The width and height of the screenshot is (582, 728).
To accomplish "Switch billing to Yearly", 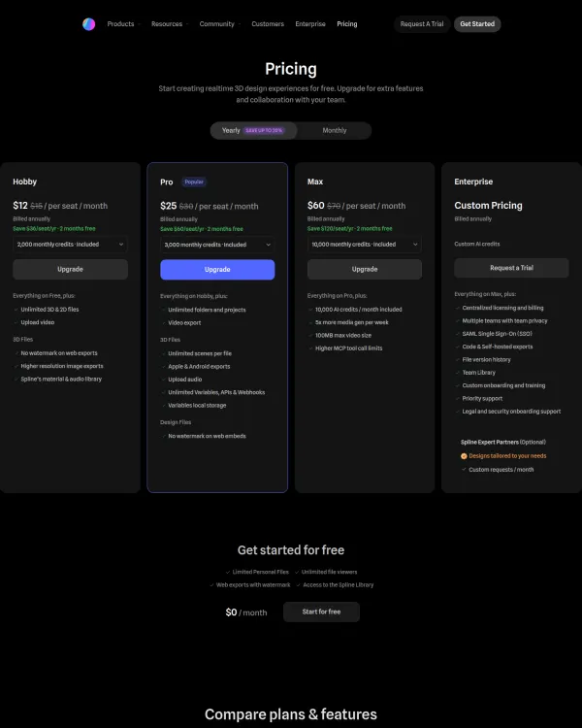I will click(x=253, y=130).
